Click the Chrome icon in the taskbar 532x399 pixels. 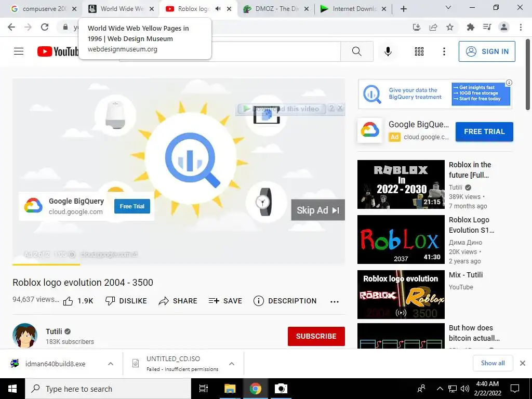click(x=256, y=389)
